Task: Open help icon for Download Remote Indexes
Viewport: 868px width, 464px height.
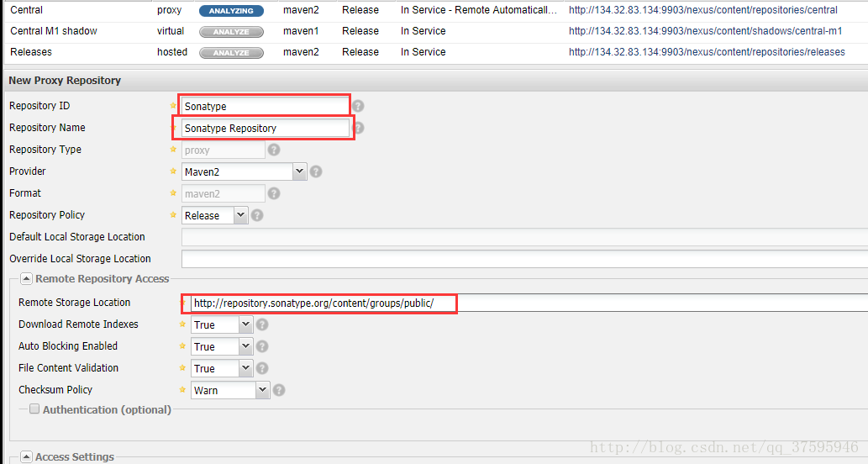Action: [262, 324]
